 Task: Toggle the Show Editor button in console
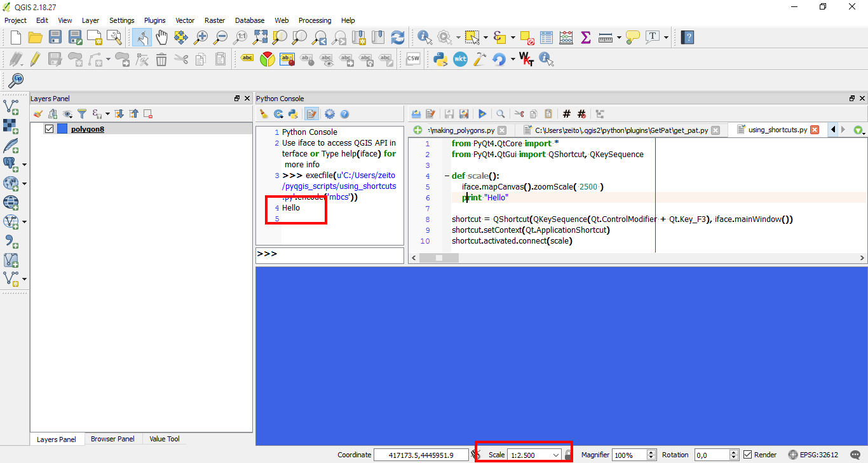312,114
